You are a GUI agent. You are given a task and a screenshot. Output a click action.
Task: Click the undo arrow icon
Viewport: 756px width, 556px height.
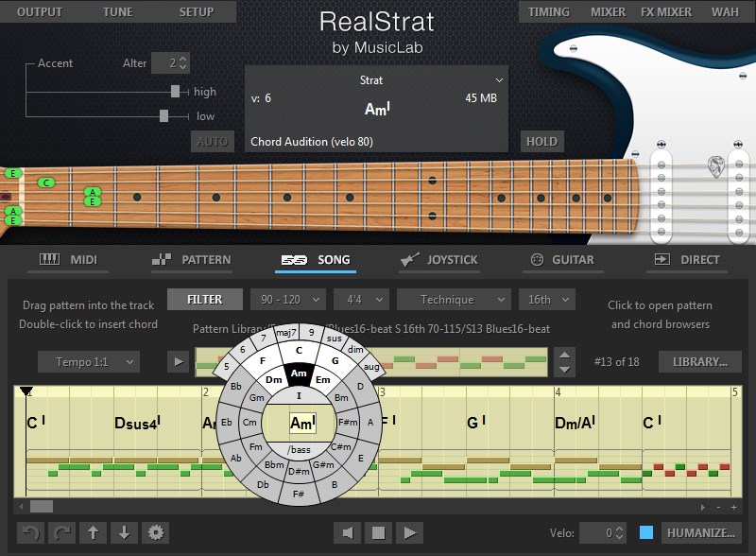point(31,533)
